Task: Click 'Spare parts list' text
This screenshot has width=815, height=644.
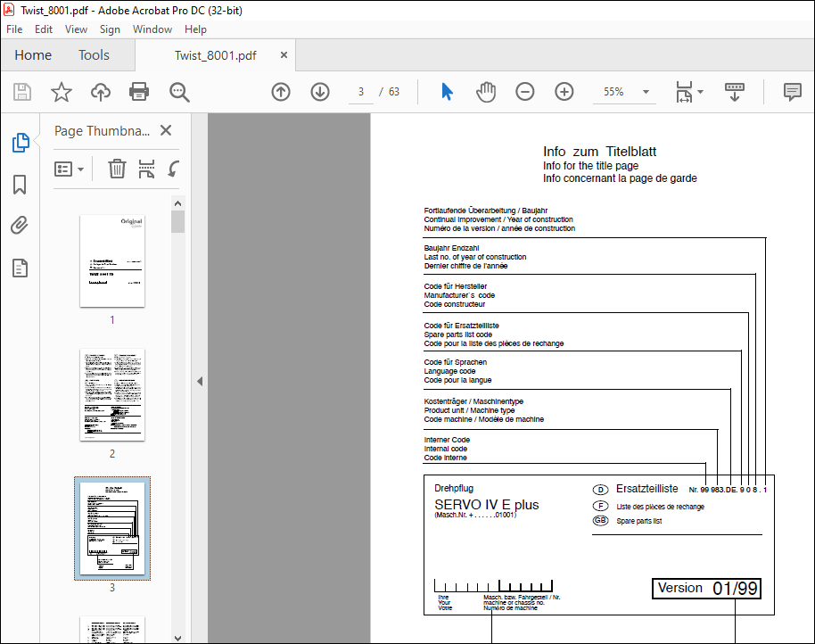Action: 638,521
